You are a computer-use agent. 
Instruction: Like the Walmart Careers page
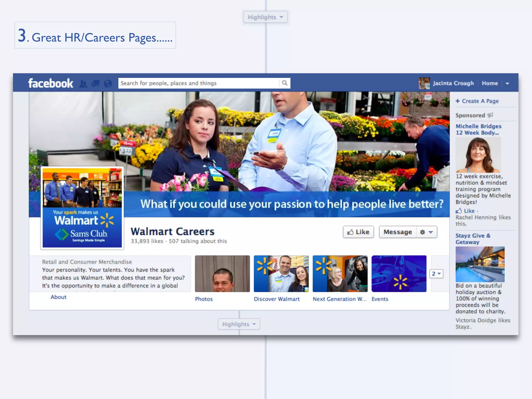tap(358, 232)
